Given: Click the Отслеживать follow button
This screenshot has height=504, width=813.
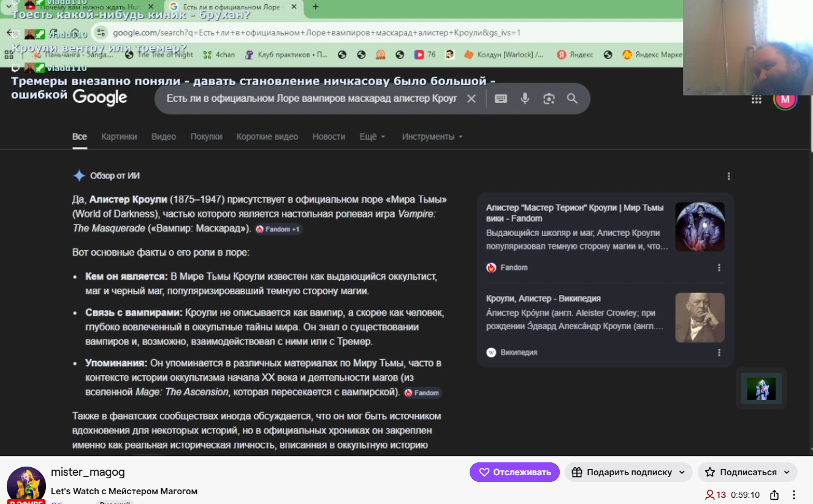Looking at the screenshot, I should point(514,472).
